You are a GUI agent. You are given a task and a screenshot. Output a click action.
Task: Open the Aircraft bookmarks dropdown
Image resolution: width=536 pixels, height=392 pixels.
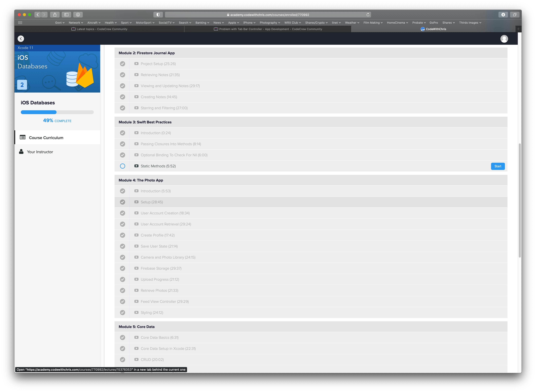pos(94,22)
